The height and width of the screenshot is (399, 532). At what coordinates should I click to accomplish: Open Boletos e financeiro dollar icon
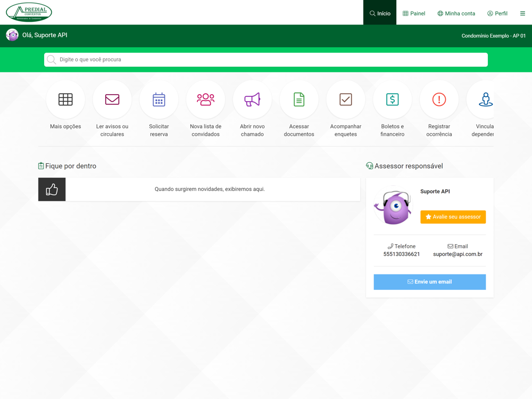pyautogui.click(x=392, y=99)
